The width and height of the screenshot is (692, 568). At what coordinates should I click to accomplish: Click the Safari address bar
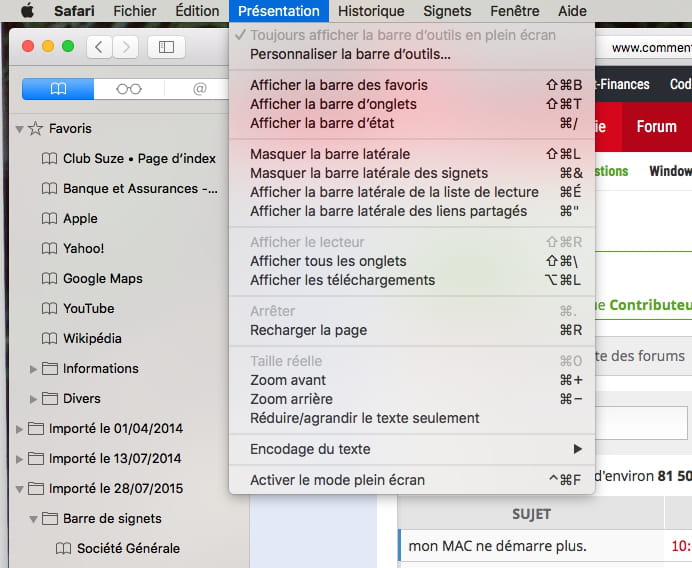tap(644, 47)
